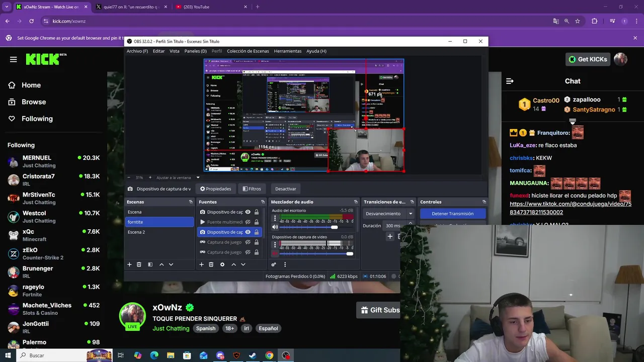
Task: Move source down in Fuentes panel
Action: [243, 264]
